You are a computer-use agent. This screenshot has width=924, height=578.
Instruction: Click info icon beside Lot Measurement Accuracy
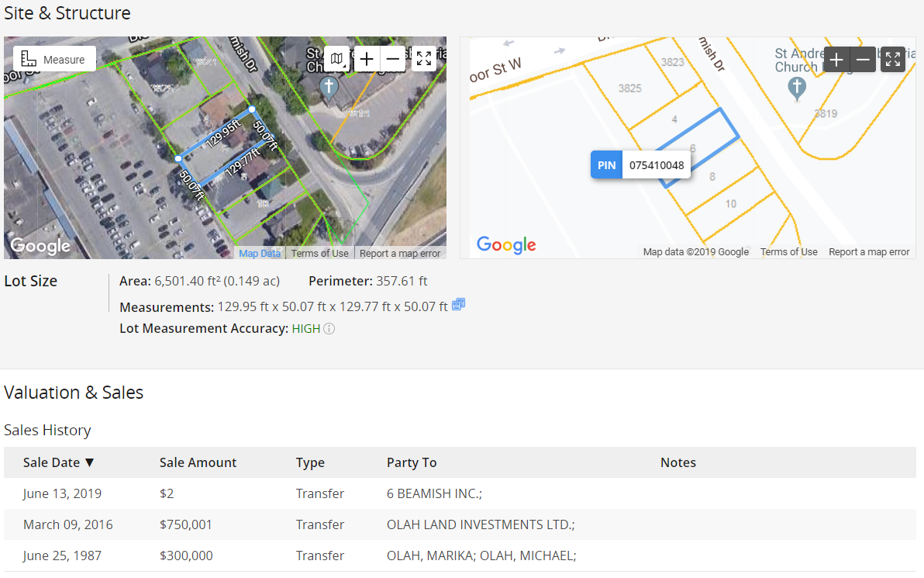tap(329, 329)
